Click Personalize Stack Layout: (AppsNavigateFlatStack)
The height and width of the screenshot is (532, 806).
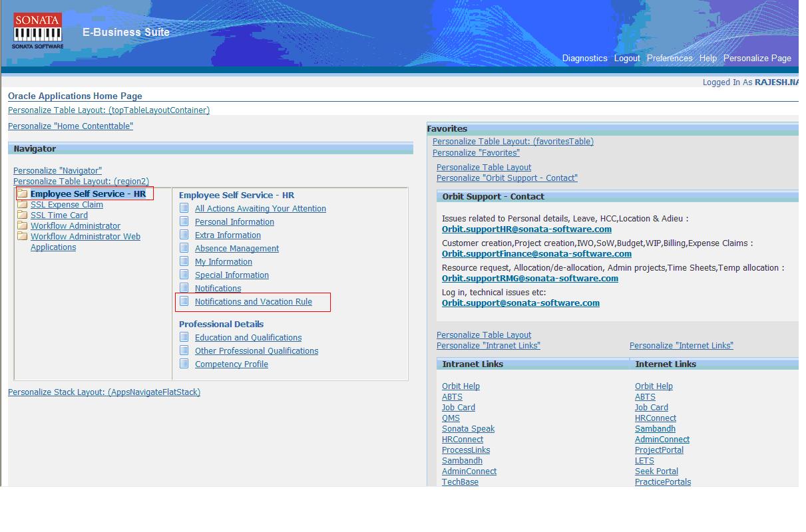pos(104,392)
